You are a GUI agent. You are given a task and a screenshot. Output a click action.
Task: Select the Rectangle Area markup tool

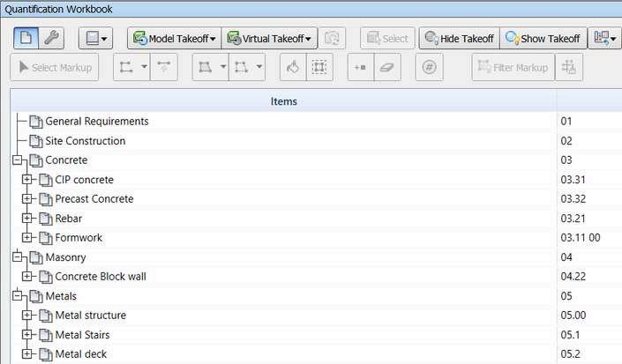point(241,67)
